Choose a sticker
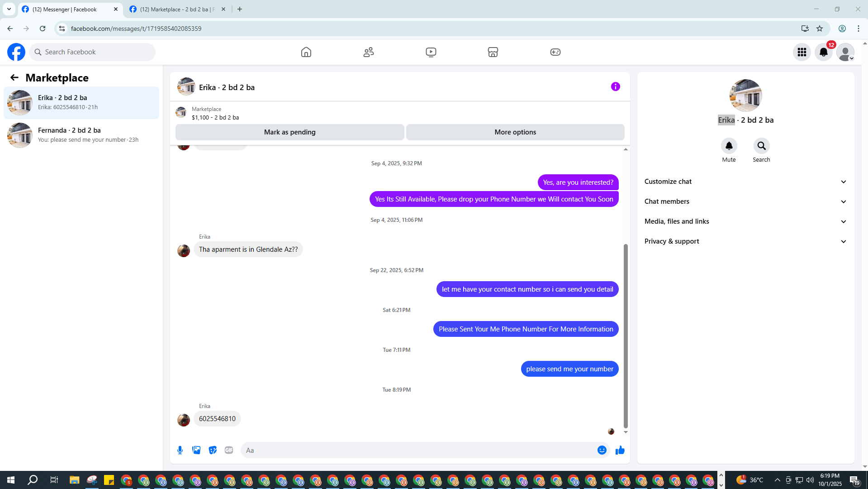868x489 pixels. pos(213,450)
